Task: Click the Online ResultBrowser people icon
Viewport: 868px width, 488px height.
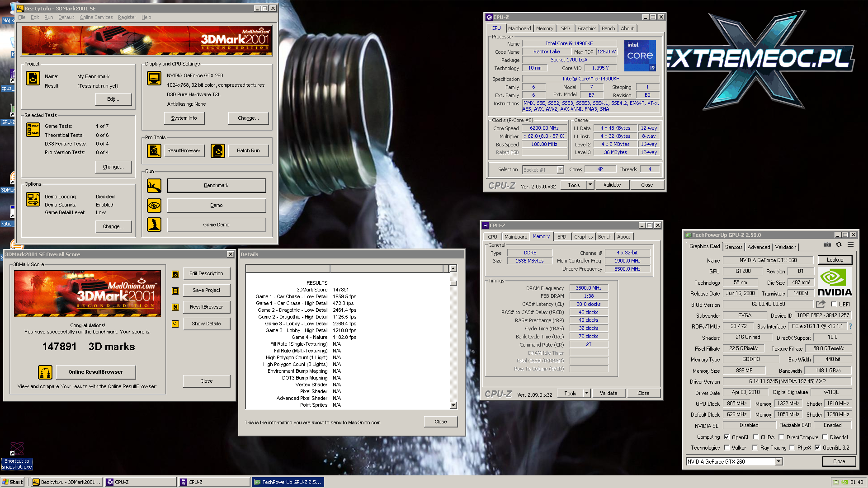Action: pos(45,372)
